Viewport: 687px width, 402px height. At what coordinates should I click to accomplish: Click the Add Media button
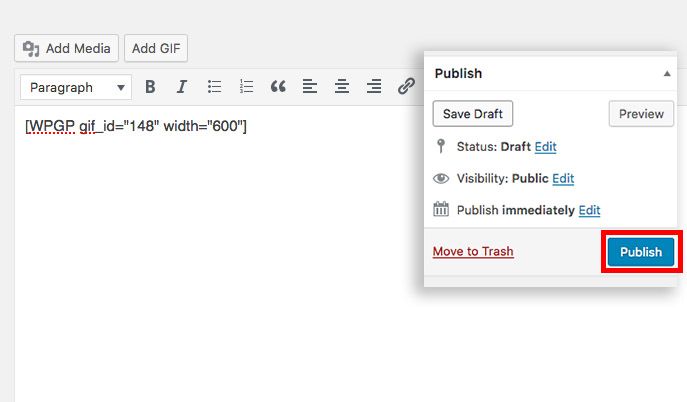click(x=67, y=48)
